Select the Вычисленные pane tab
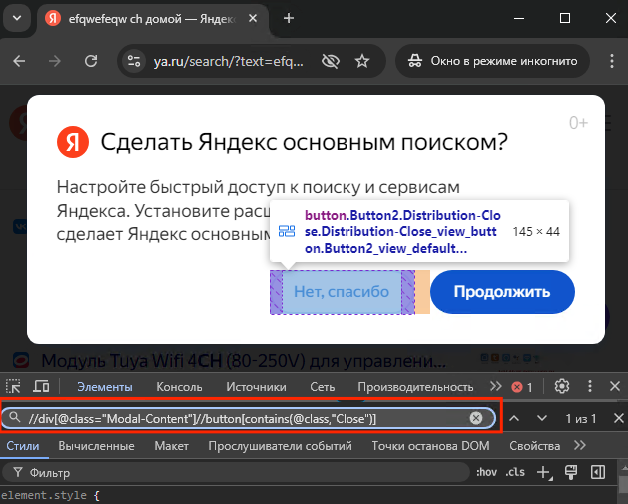This screenshot has width=628, height=504. (97, 446)
